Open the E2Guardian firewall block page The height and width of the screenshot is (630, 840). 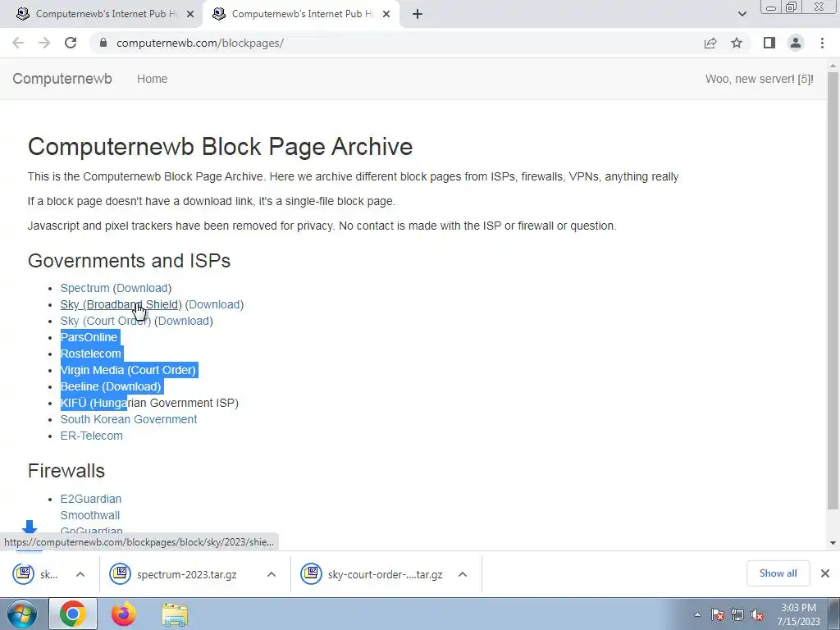(91, 500)
